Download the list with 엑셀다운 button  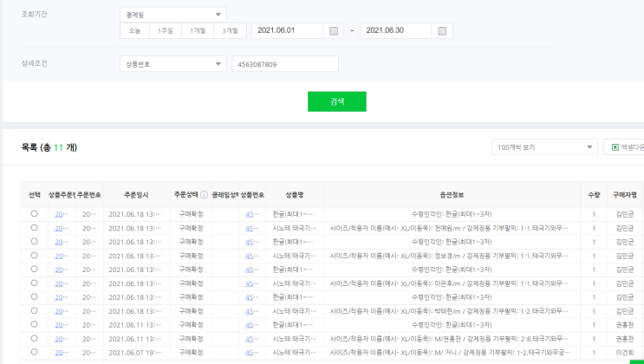pyautogui.click(x=624, y=147)
